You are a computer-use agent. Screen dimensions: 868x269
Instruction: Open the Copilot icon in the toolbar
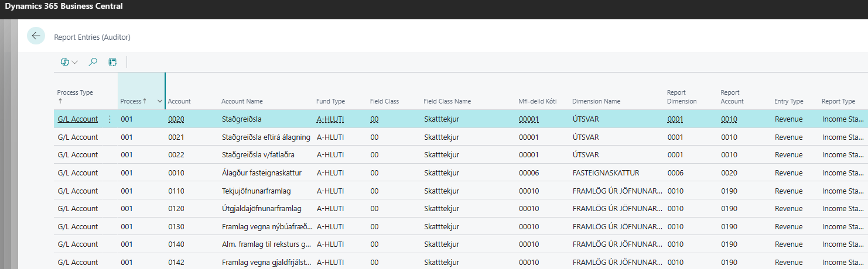tap(65, 62)
